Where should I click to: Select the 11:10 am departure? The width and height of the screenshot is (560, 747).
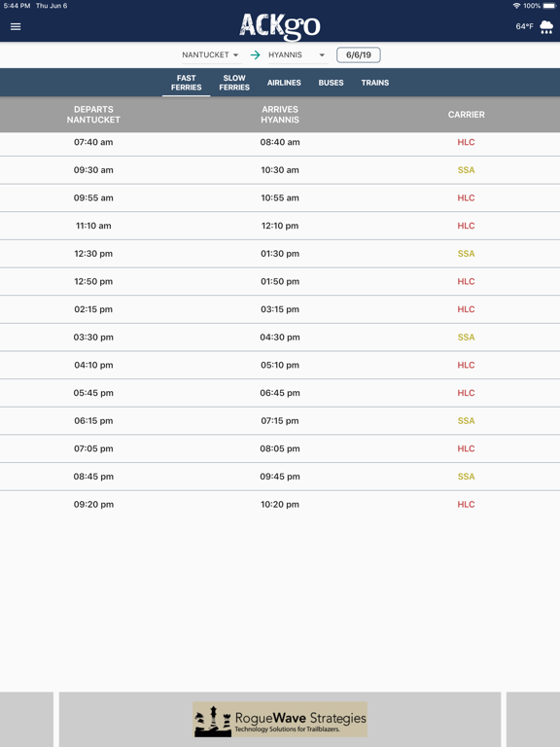[x=93, y=226]
